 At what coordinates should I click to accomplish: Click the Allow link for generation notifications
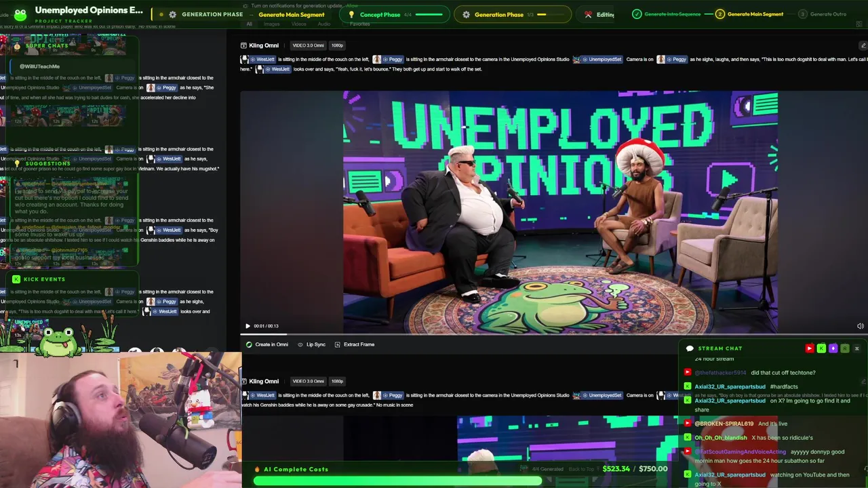click(x=352, y=5)
